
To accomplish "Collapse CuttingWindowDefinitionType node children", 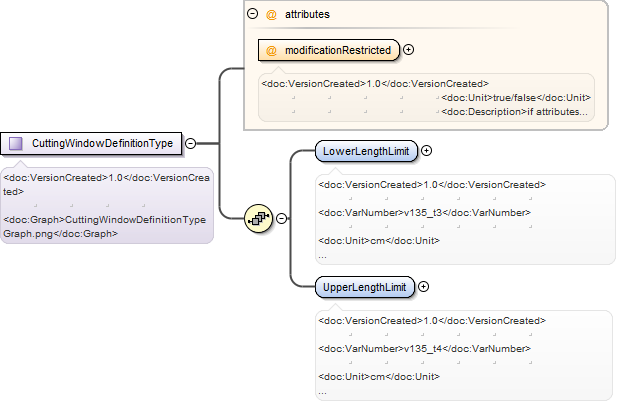I will click(x=191, y=143).
